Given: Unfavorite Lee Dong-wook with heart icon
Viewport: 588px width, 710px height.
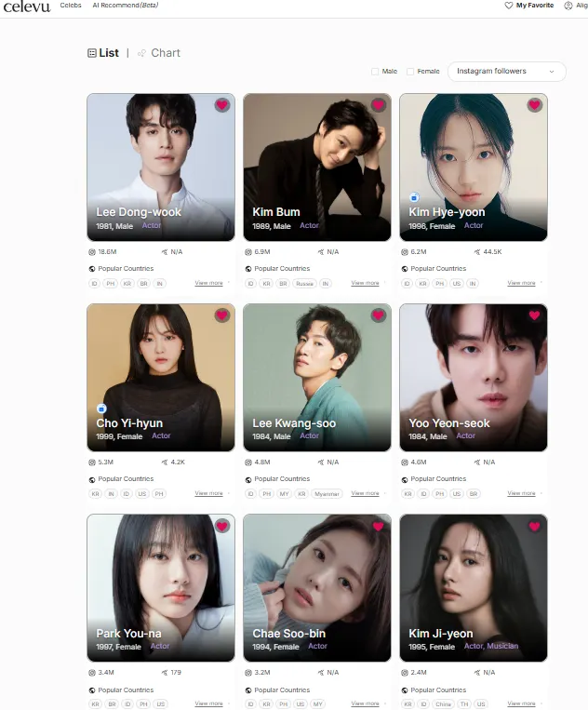Looking at the screenshot, I should point(221,105).
